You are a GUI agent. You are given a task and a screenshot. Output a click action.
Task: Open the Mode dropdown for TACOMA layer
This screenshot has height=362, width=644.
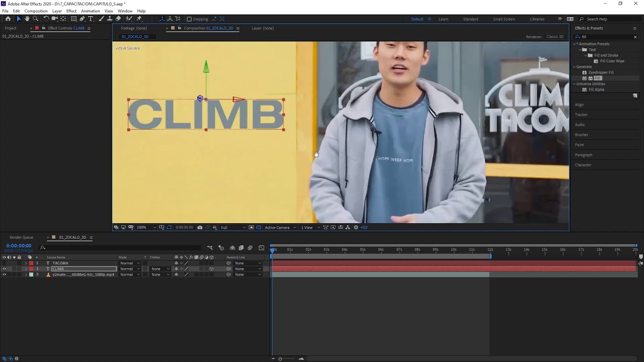click(130, 263)
